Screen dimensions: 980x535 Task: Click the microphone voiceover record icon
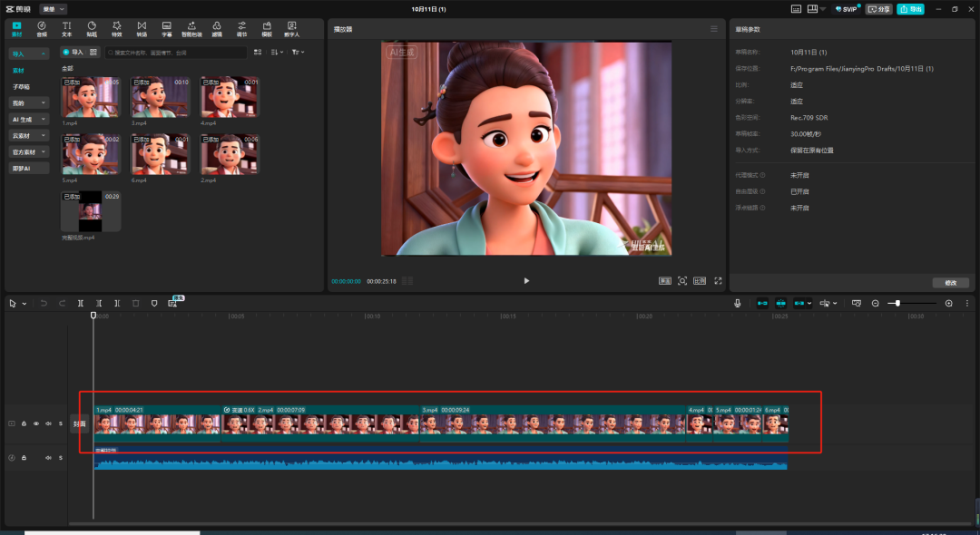point(738,303)
